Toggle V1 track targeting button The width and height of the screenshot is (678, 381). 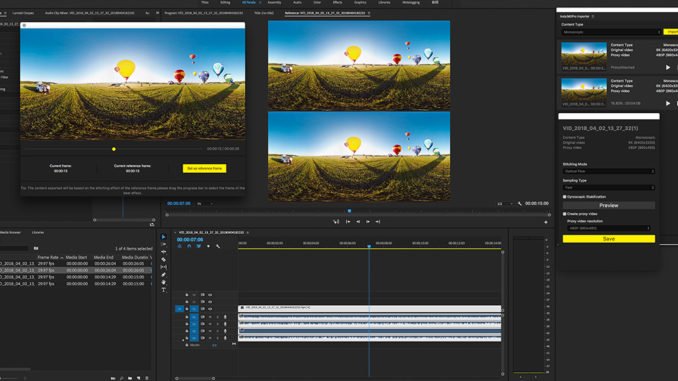pos(194,309)
